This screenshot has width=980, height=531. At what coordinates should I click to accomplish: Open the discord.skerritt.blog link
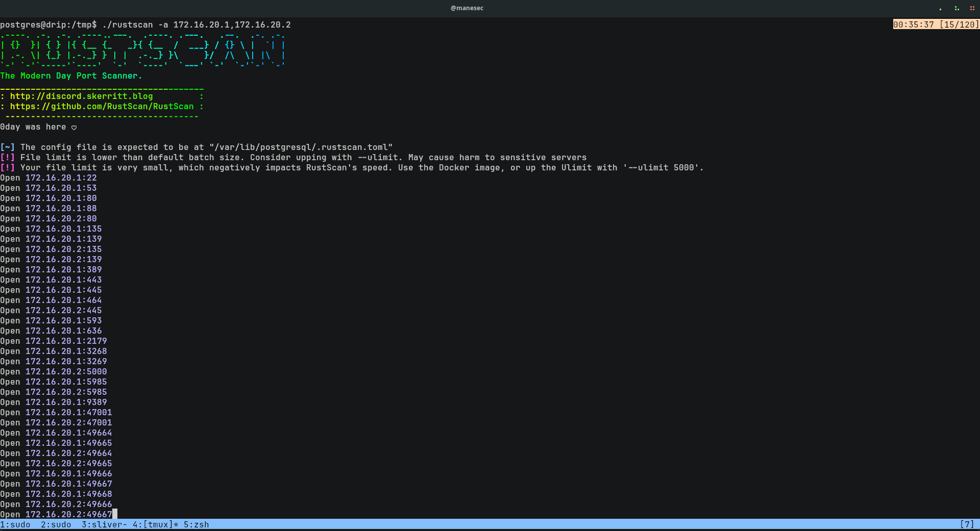81,96
